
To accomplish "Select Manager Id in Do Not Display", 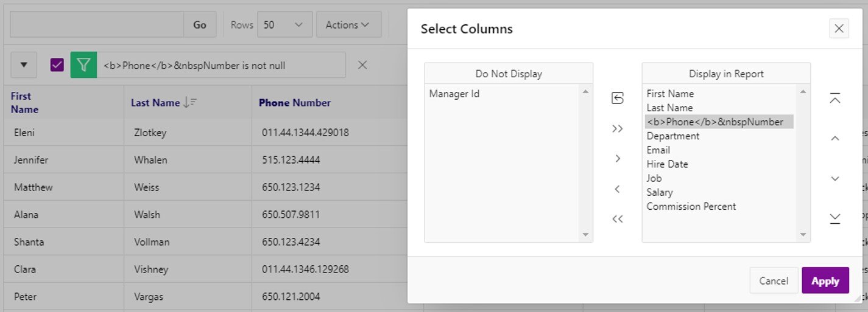I will click(454, 94).
